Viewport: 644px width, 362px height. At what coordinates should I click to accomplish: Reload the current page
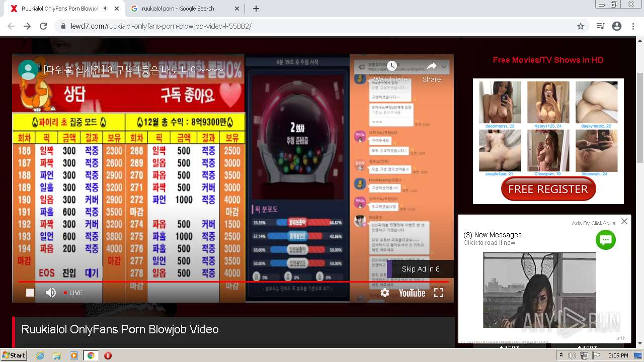pyautogui.click(x=43, y=26)
